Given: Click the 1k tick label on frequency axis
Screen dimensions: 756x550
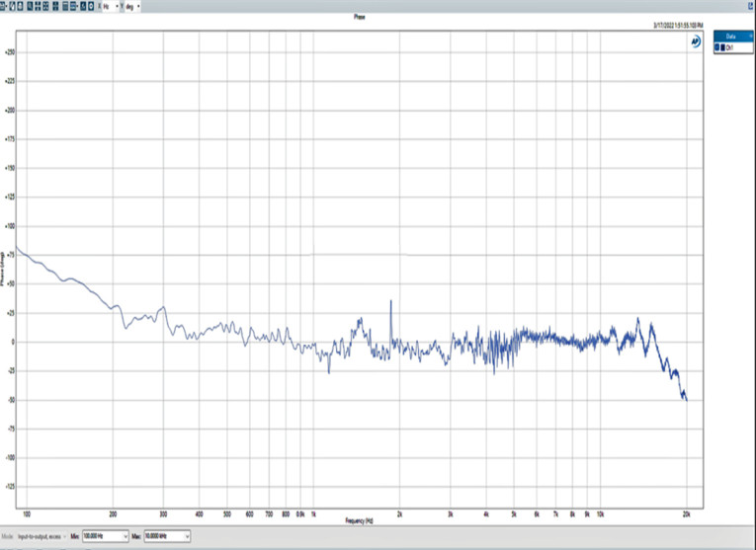Looking at the screenshot, I should coord(313,514).
